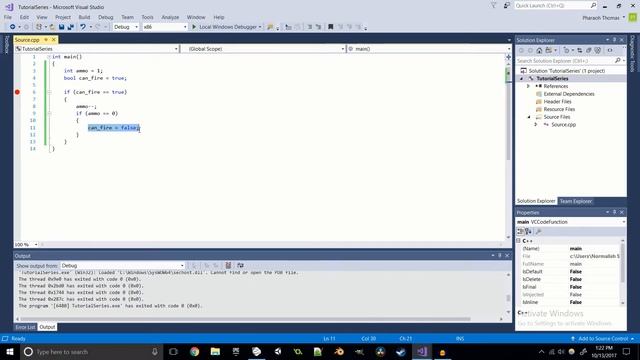
Task: Click the open file toolbar icon
Action: click(x=52, y=27)
